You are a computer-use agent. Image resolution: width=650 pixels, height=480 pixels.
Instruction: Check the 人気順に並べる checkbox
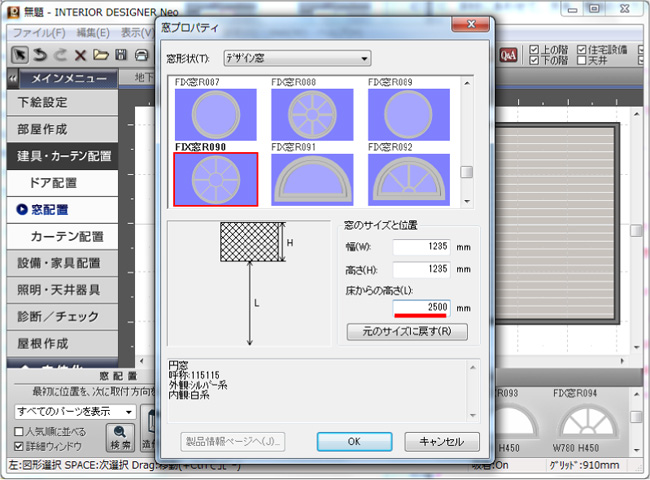pos(20,431)
